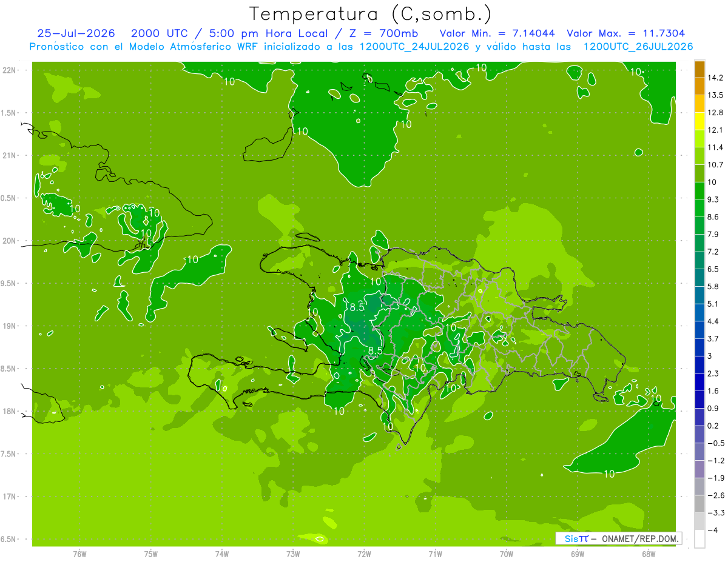Click the '5.1' colorbar label
This screenshot has height=562, width=728.
pos(713,304)
